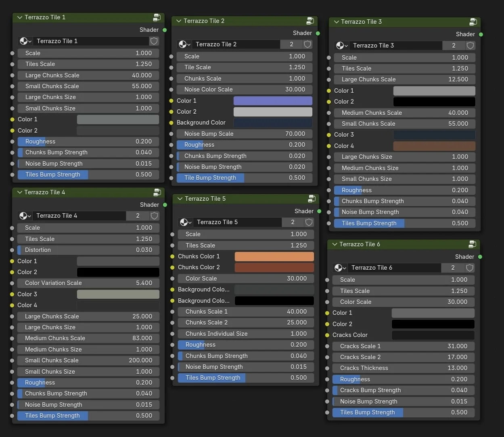The width and height of the screenshot is (504, 437).
Task: Click the blue Color 1 swatch in Terrazzo Tile 2
Action: (272, 100)
